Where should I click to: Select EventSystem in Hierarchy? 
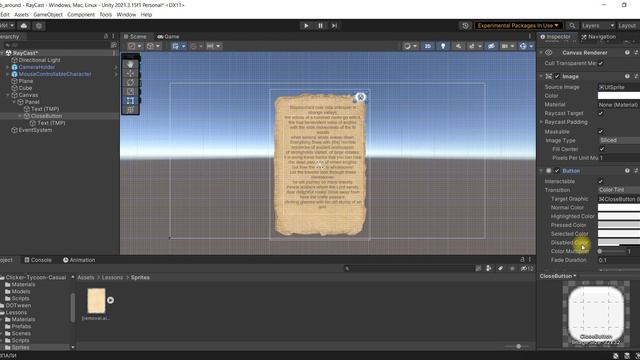(35, 130)
